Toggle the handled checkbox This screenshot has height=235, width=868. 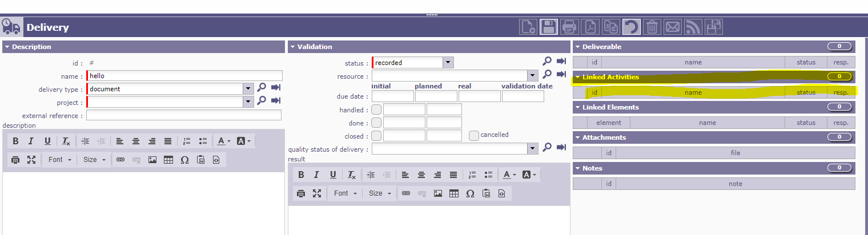(377, 110)
